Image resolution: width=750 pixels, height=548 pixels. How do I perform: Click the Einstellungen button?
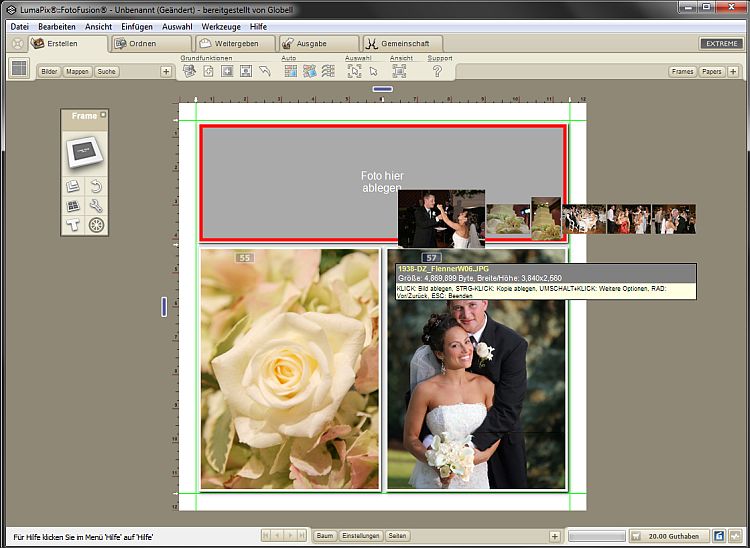point(361,536)
